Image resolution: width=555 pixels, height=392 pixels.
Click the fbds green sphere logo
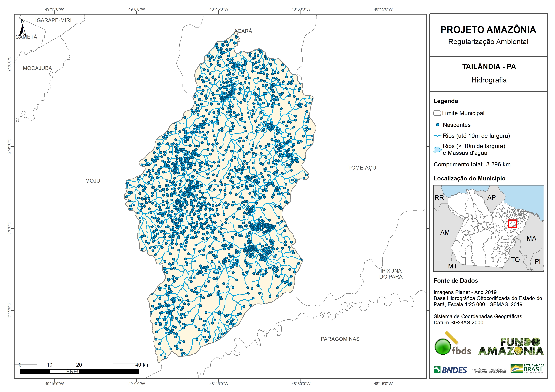tap(443, 347)
